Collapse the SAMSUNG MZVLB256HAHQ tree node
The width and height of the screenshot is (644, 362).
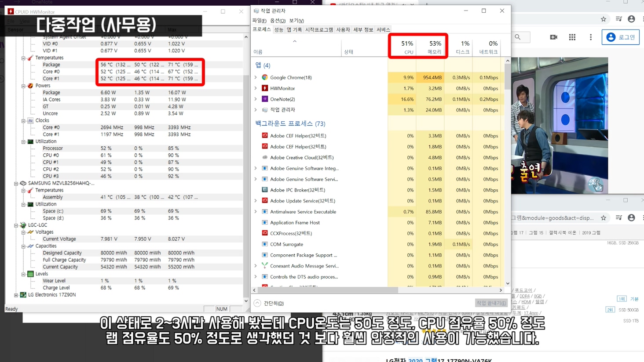(x=16, y=184)
